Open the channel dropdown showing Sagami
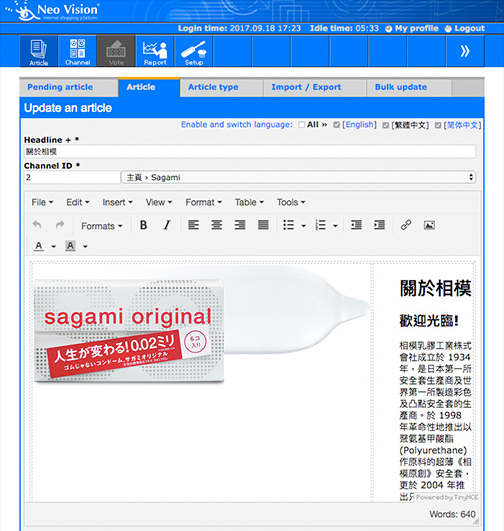This screenshot has width=504, height=531. 298,177
